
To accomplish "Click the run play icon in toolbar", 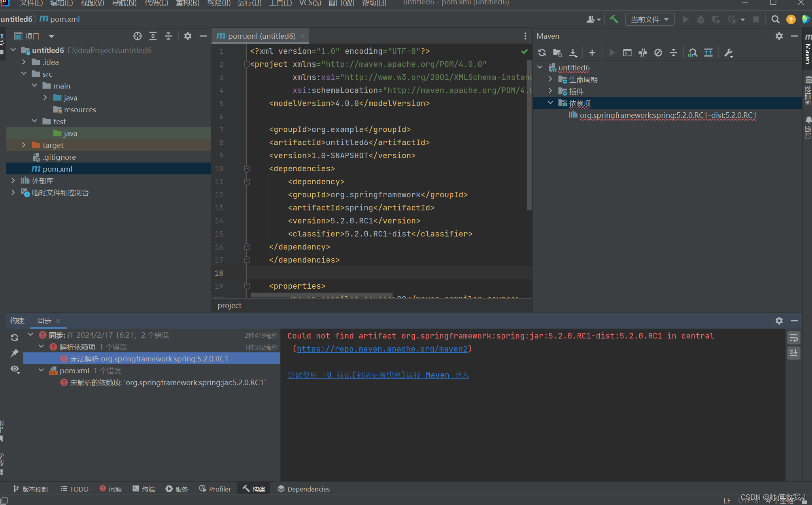I will (685, 19).
